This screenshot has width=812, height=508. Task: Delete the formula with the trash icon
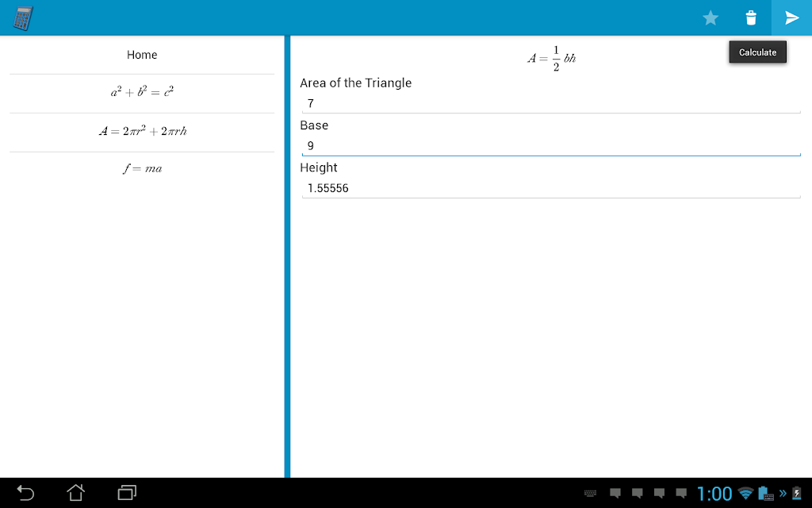(751, 18)
